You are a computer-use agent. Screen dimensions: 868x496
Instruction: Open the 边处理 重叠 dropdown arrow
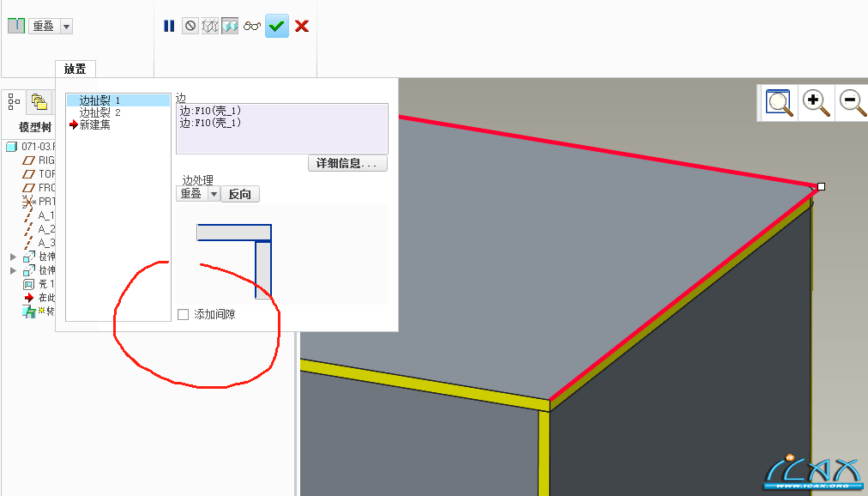(x=214, y=194)
